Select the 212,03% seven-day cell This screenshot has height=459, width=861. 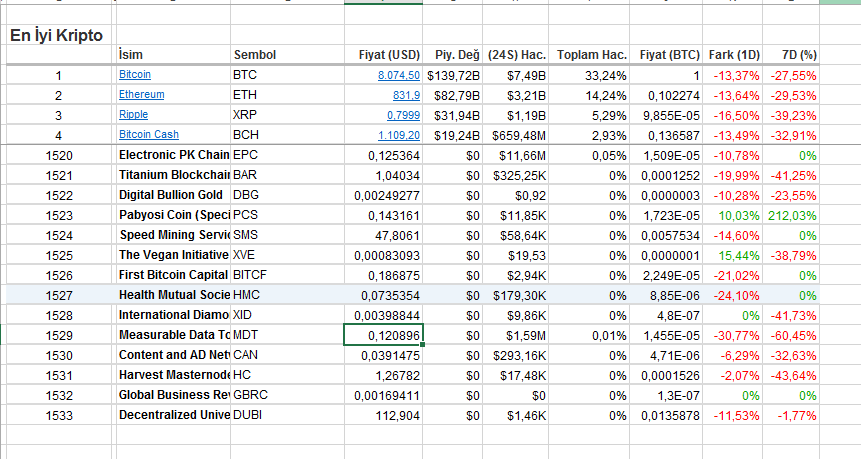[x=791, y=215]
